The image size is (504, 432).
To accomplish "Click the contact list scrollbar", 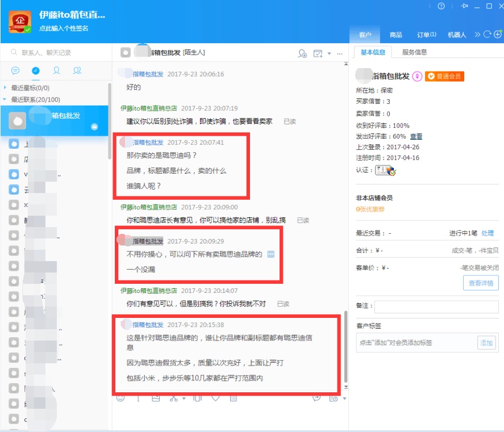I will point(110,121).
